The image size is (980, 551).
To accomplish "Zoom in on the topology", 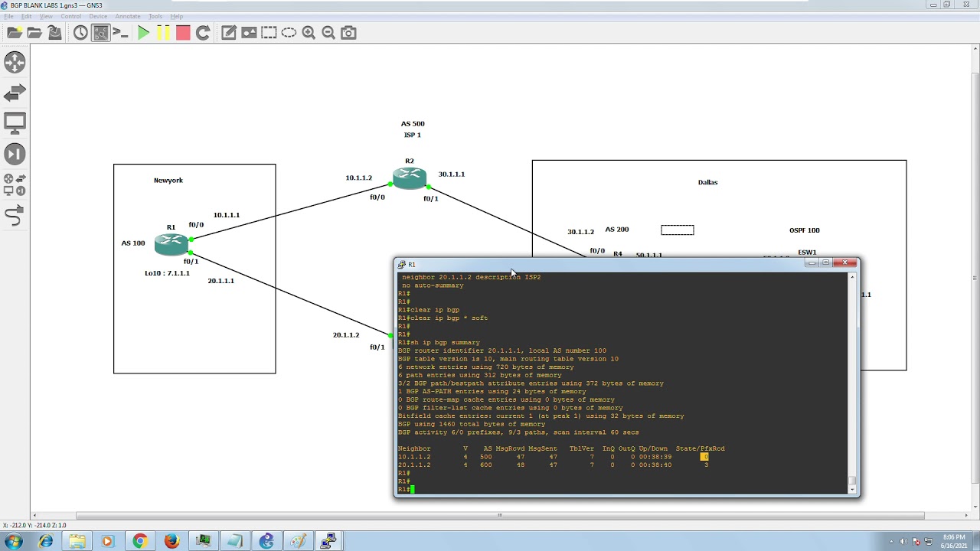I will point(309,32).
